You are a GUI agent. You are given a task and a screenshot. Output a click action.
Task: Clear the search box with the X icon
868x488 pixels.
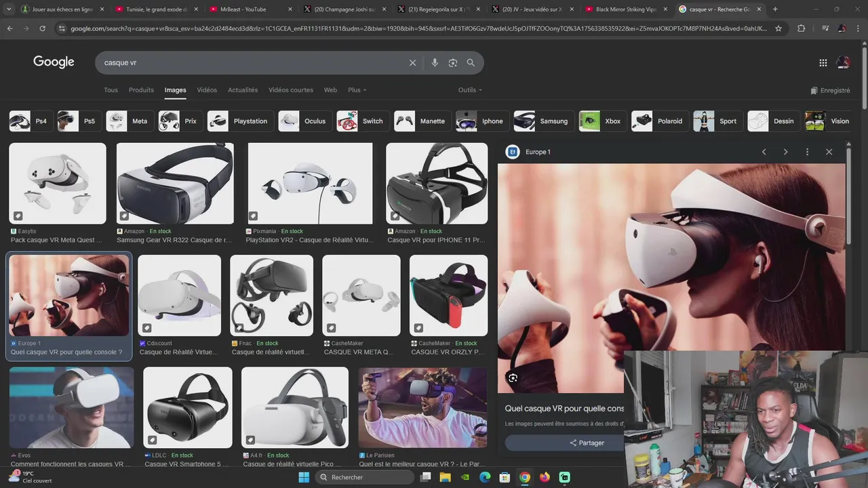[x=412, y=62]
